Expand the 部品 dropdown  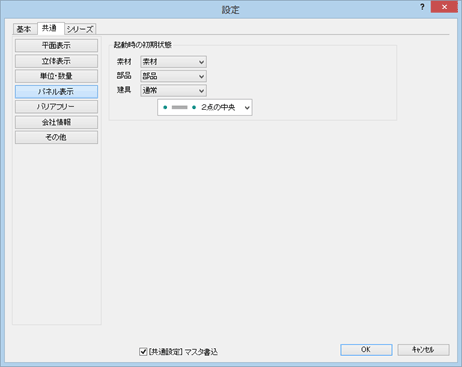tap(173, 76)
